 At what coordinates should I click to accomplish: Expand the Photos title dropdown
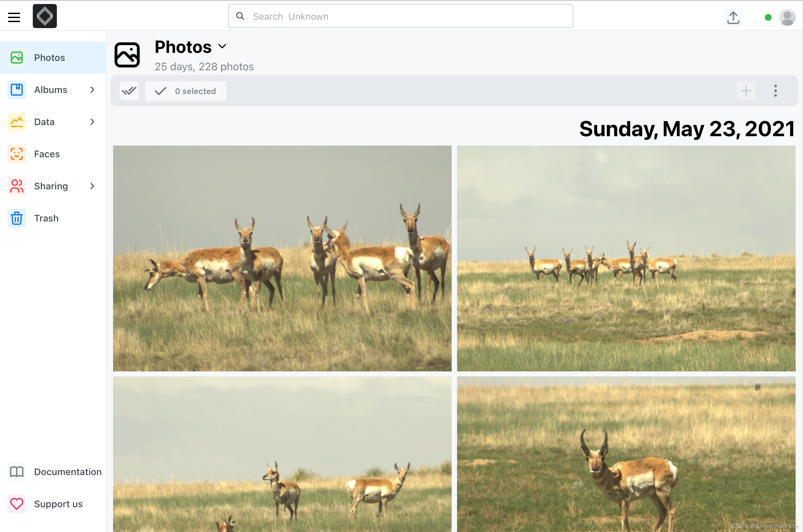222,46
